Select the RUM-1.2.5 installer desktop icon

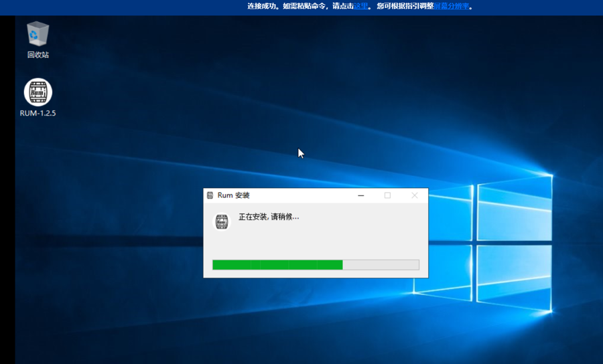click(x=38, y=92)
